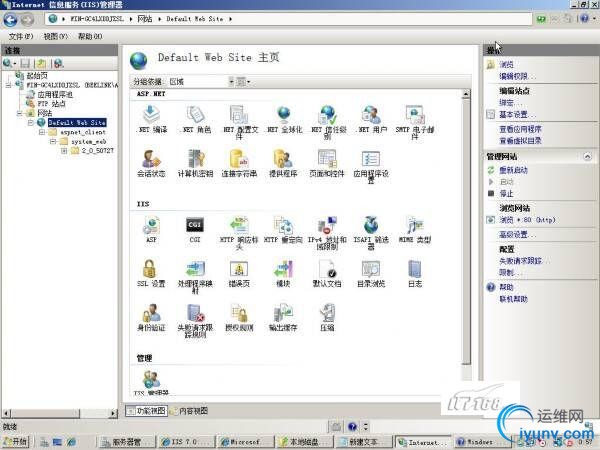Open the 计算机密钥 feature icon
This screenshot has height=450, width=600.
click(196, 163)
